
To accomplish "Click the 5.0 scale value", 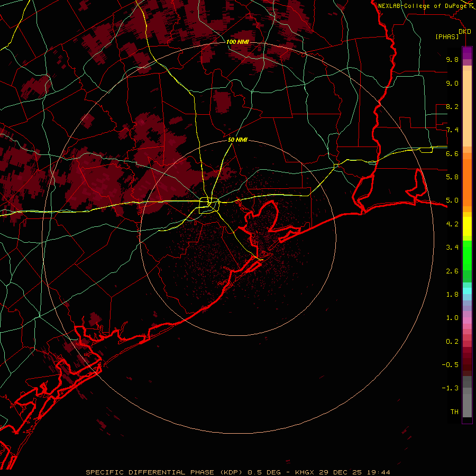I will coord(452,200).
